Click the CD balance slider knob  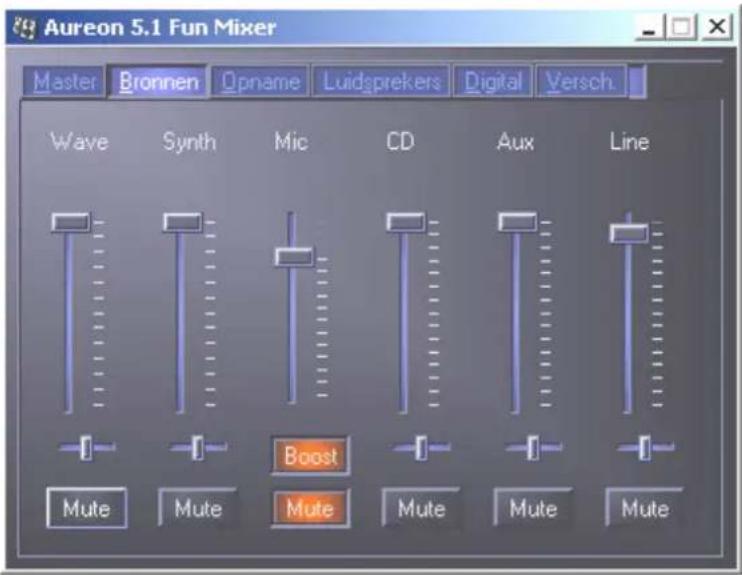pos(421,447)
